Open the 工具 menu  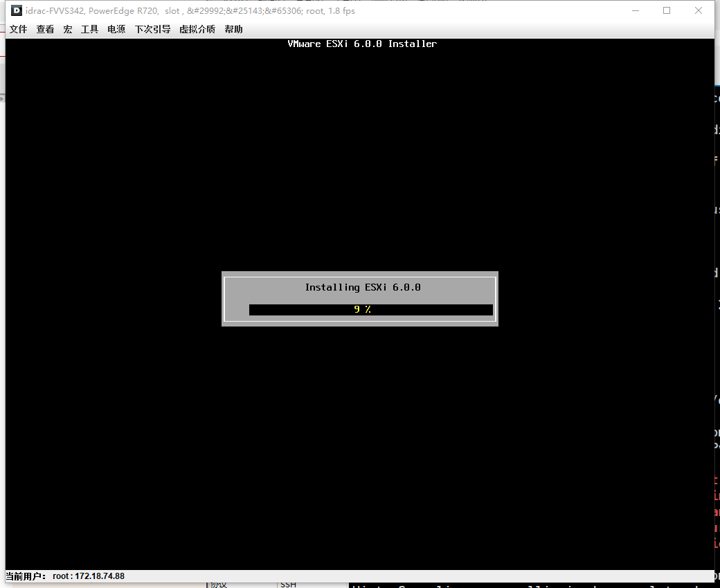pyautogui.click(x=89, y=29)
